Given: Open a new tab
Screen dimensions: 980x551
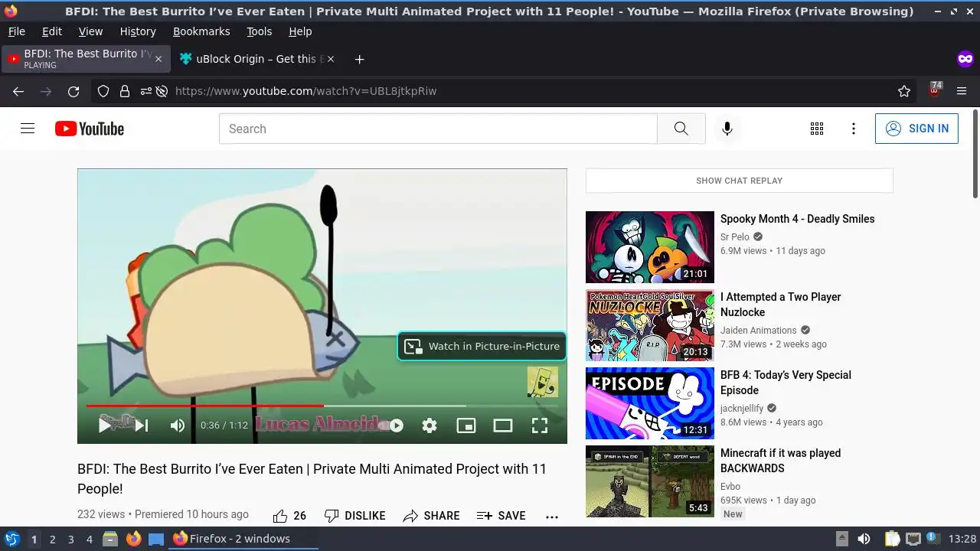Looking at the screenshot, I should [x=359, y=59].
